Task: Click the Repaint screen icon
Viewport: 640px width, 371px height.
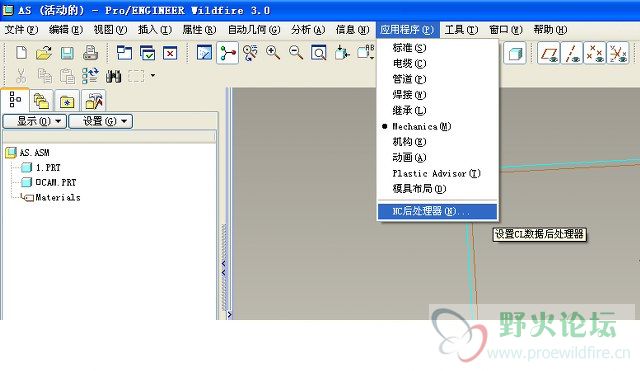Action: tap(204, 53)
